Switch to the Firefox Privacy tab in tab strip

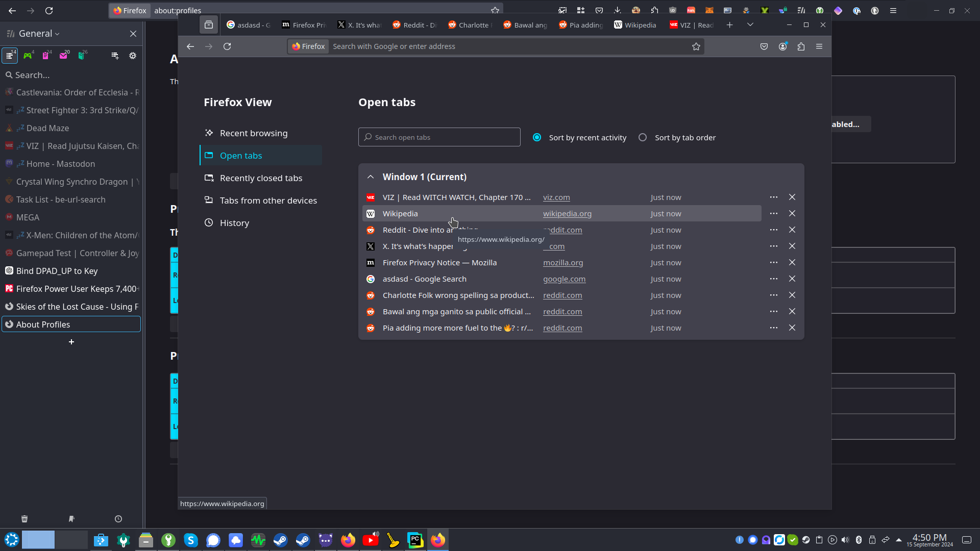pyautogui.click(x=304, y=24)
